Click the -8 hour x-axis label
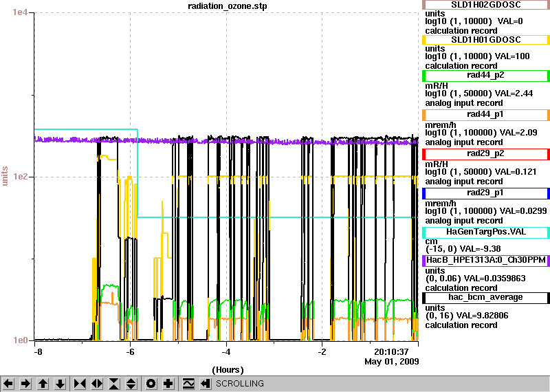 point(38,351)
